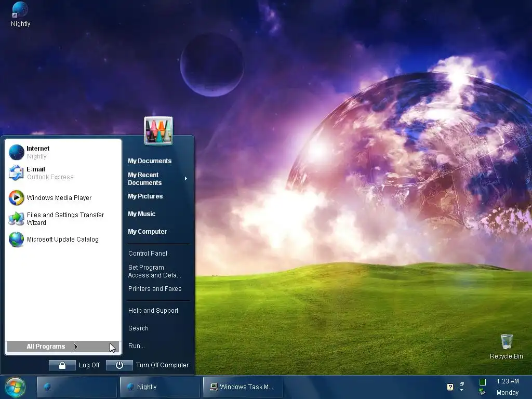Open Printers and Faxes
The height and width of the screenshot is (399, 532).
pyautogui.click(x=155, y=289)
